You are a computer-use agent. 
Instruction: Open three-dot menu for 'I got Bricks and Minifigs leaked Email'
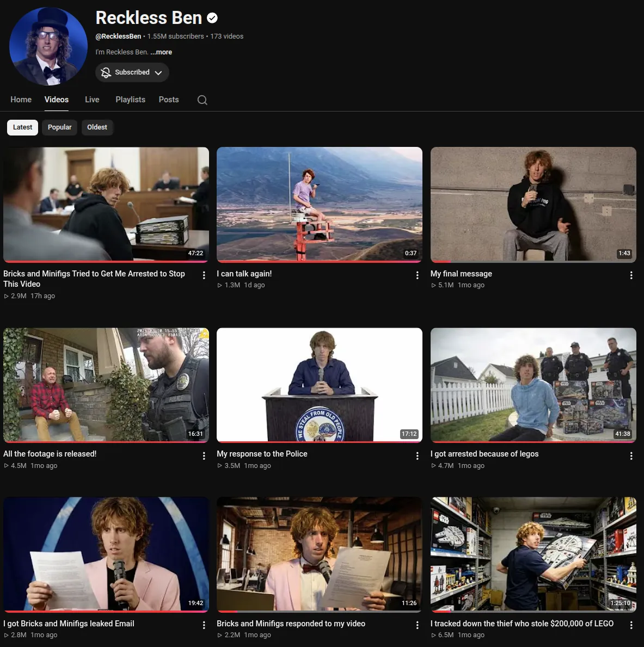coord(204,625)
